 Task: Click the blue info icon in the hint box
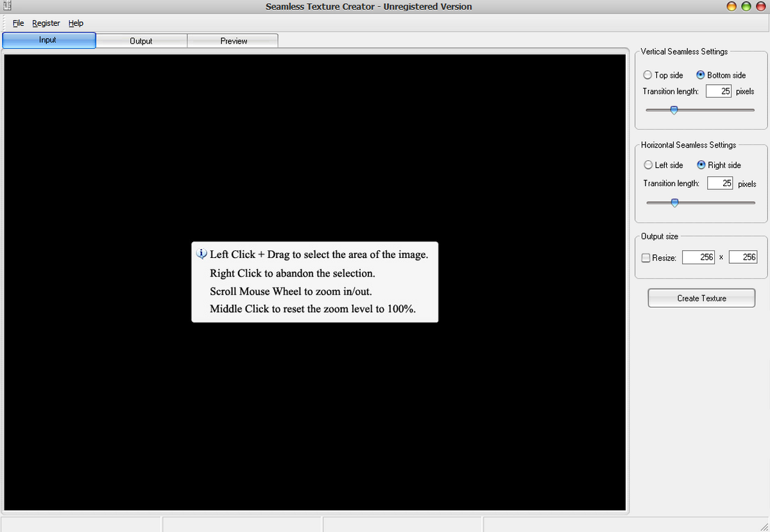point(201,253)
